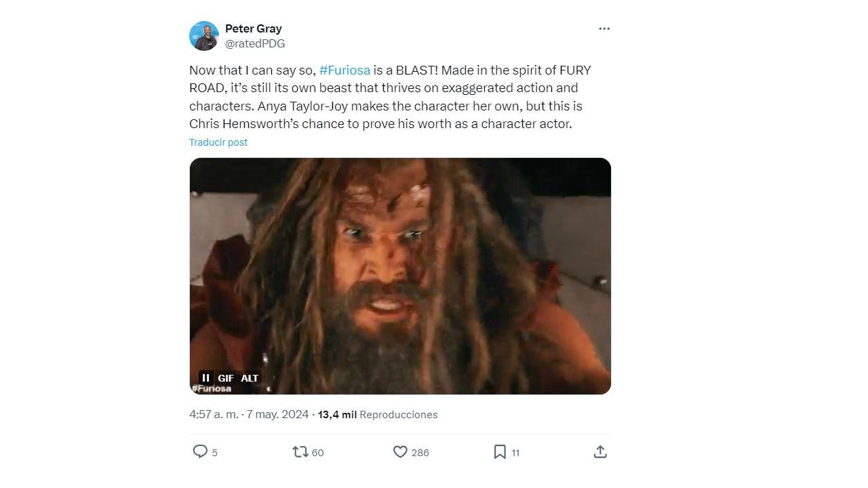Open the three-dot more options menu
Viewport: 868px width, 488px height.
tap(604, 28)
